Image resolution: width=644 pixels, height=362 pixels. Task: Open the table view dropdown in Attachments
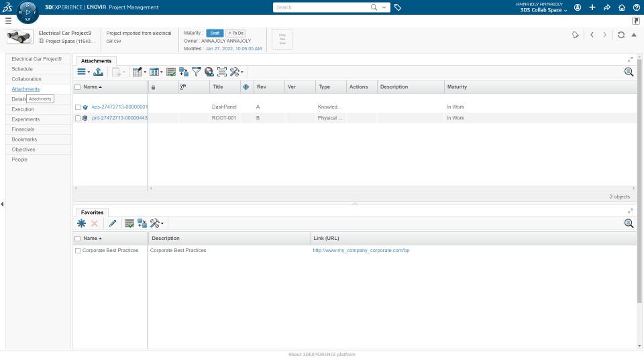click(x=140, y=72)
